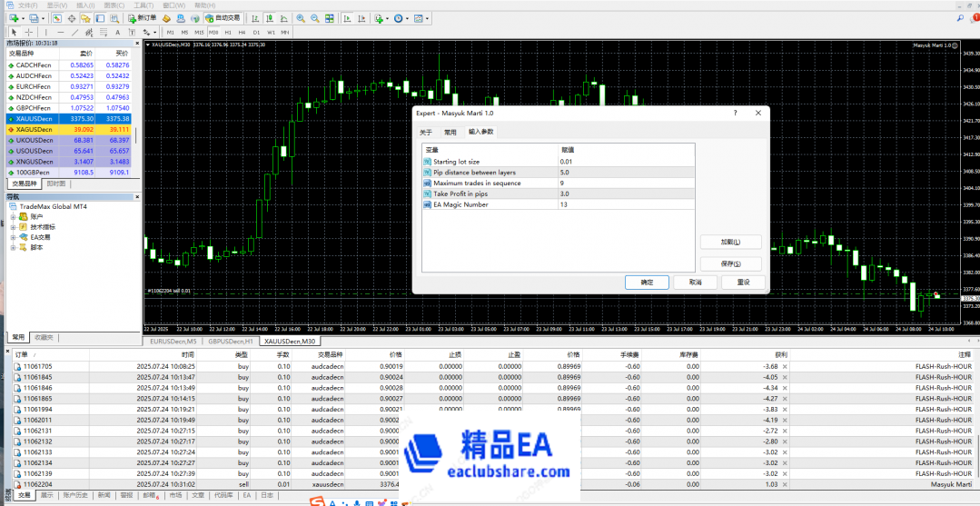Open the Strategy Tester toolbar icon
The height and width of the screenshot is (506, 980).
coord(114,18)
